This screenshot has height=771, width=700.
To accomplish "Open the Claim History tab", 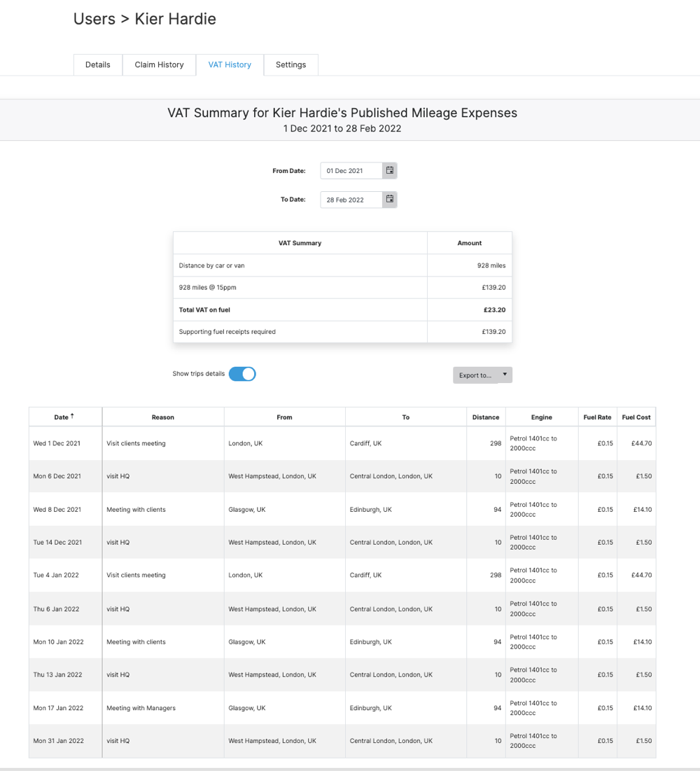I will click(159, 64).
